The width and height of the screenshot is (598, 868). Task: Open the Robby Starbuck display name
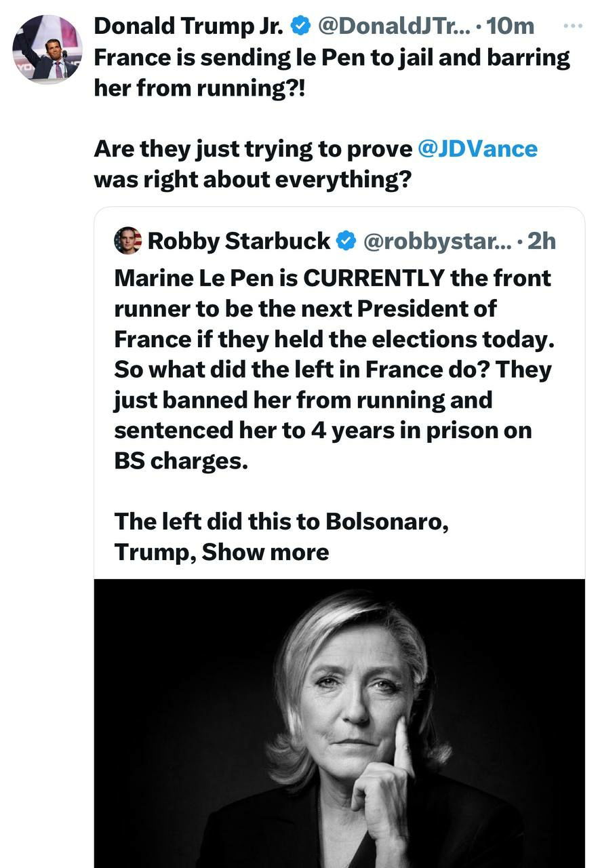239,241
